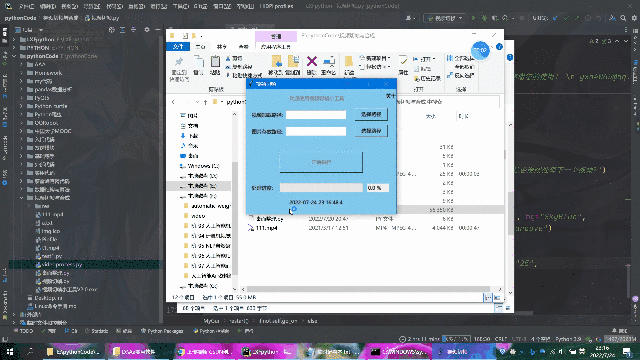
Task: Open the Windows Start button
Action: pyautogui.click(x=9, y=351)
